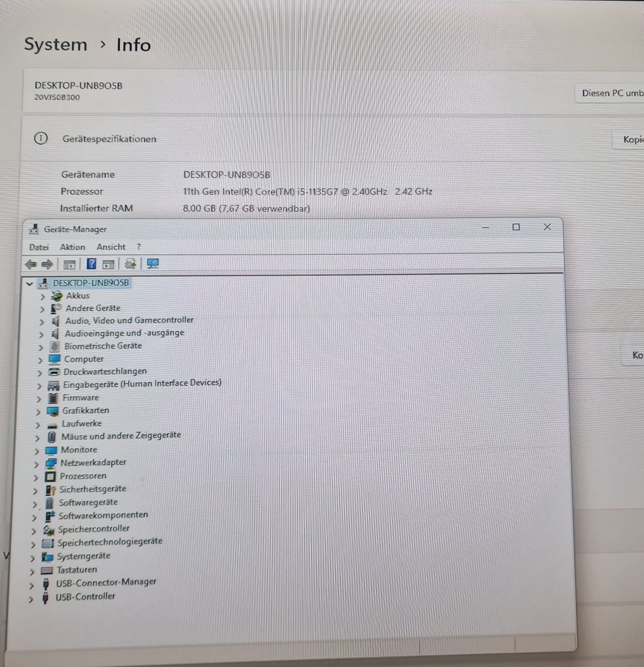
Task: Expand Audioeingänge und -ausgänge
Action: coord(41,335)
